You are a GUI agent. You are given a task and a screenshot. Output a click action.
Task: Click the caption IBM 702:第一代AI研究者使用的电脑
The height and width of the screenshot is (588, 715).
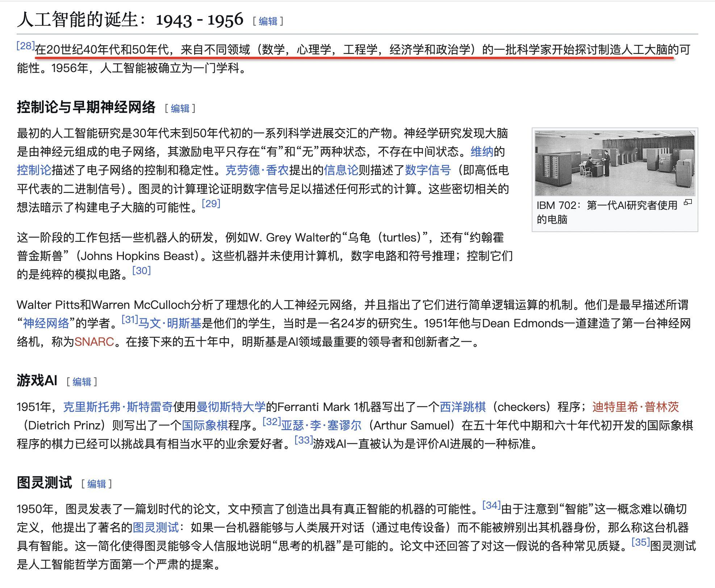coord(607,212)
